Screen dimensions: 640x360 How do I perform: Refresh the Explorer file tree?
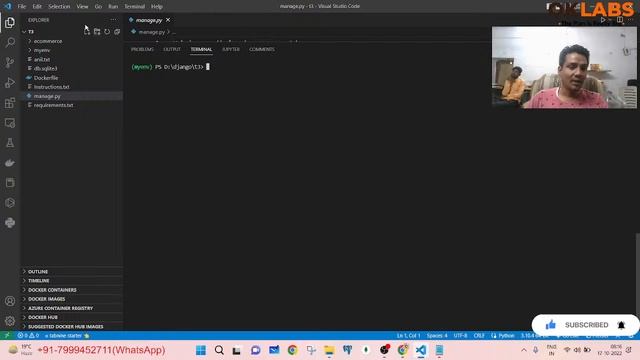click(107, 31)
